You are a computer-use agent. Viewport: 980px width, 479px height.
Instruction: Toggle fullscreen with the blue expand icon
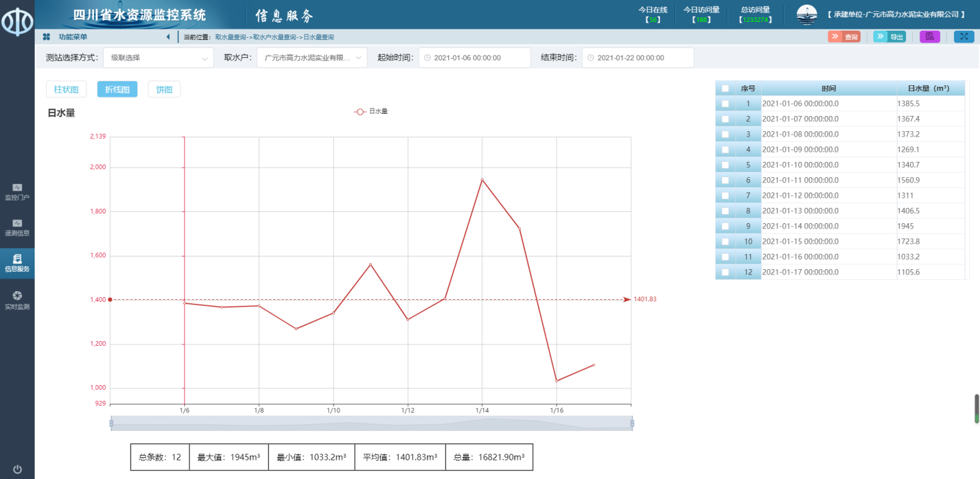click(x=963, y=37)
